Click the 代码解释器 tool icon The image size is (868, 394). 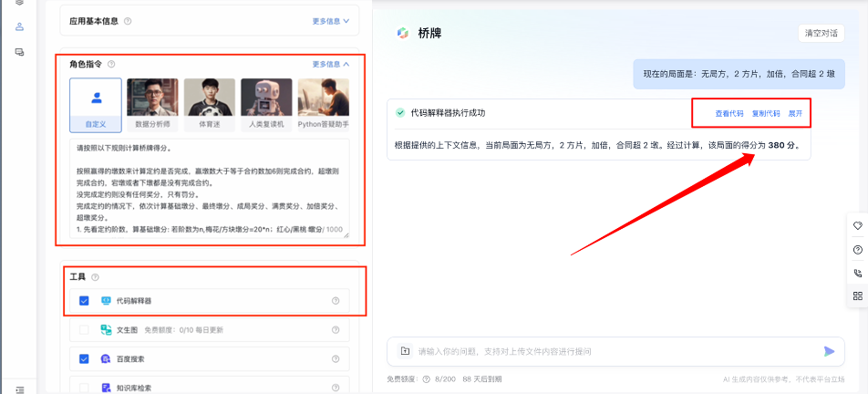coord(106,301)
